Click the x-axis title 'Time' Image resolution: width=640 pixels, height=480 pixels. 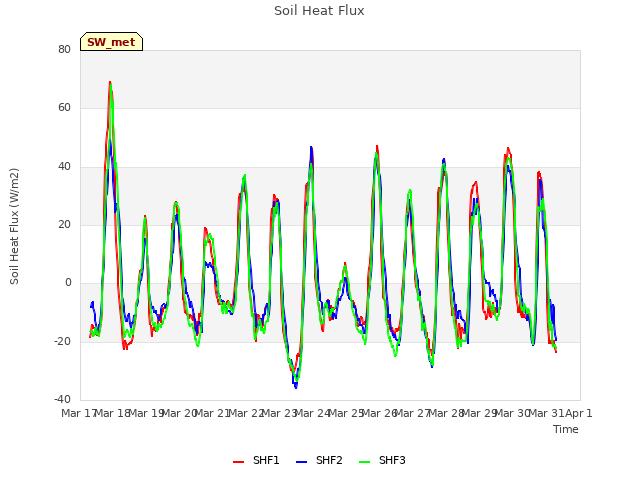(566, 429)
